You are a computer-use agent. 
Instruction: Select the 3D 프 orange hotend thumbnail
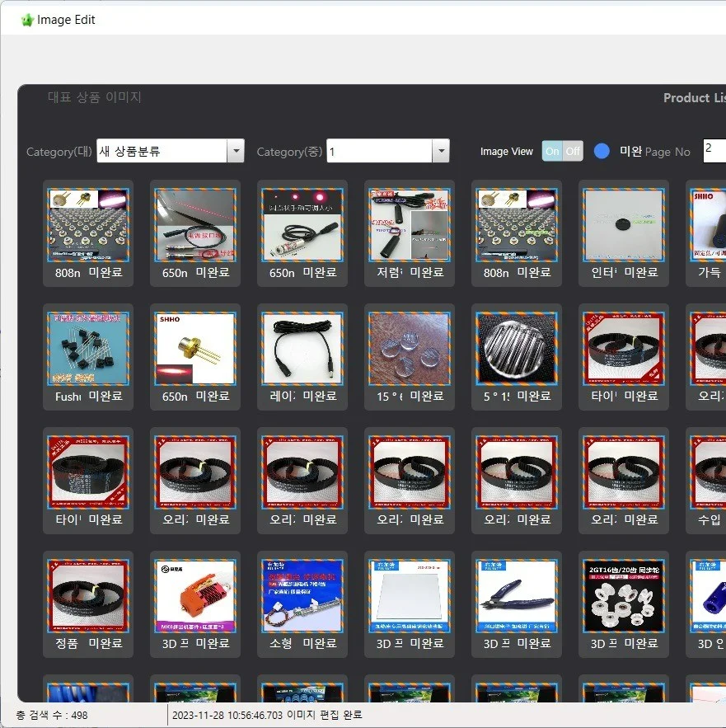click(195, 596)
